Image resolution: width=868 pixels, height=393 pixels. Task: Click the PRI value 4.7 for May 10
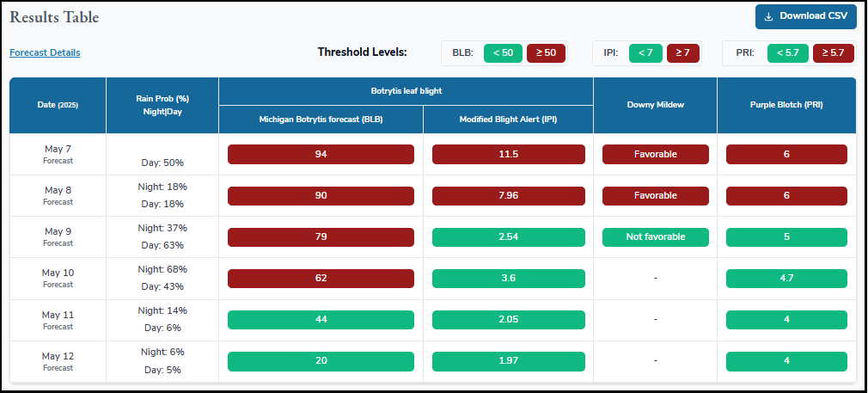(786, 278)
